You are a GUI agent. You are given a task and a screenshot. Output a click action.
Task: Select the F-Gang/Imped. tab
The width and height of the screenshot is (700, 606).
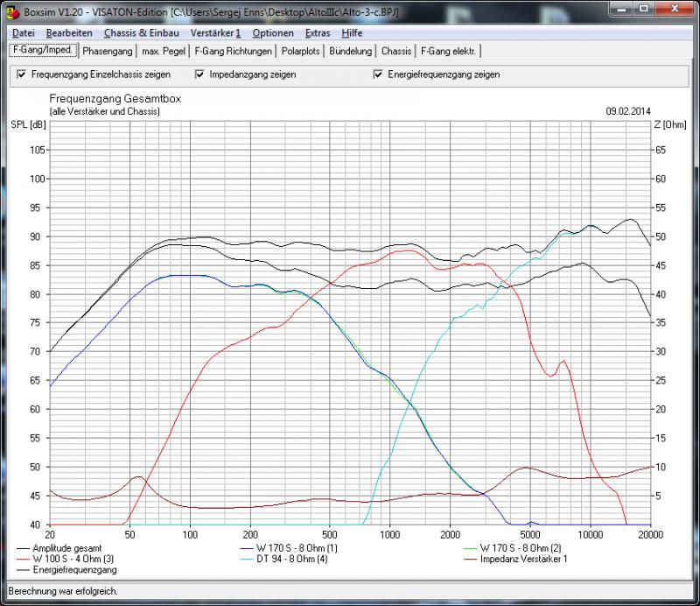42,51
